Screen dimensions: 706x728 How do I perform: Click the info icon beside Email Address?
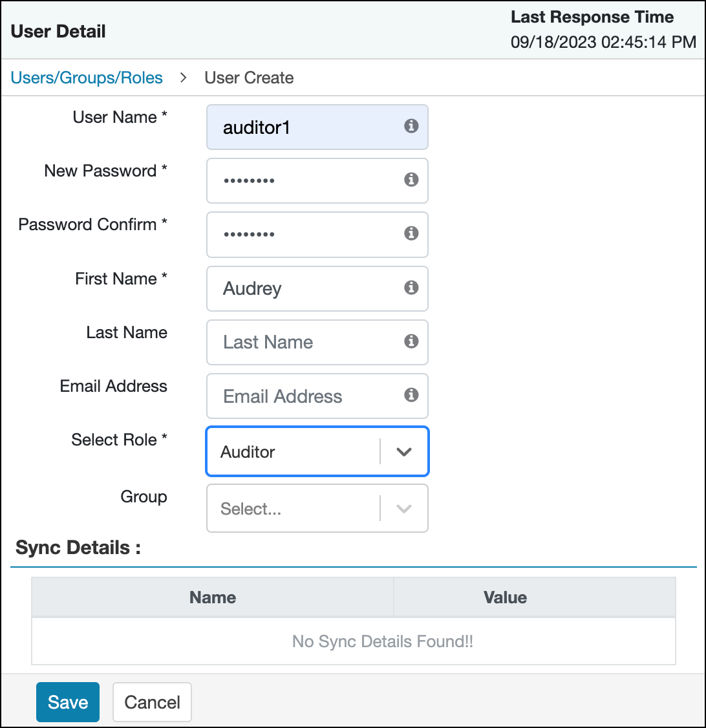point(411,396)
